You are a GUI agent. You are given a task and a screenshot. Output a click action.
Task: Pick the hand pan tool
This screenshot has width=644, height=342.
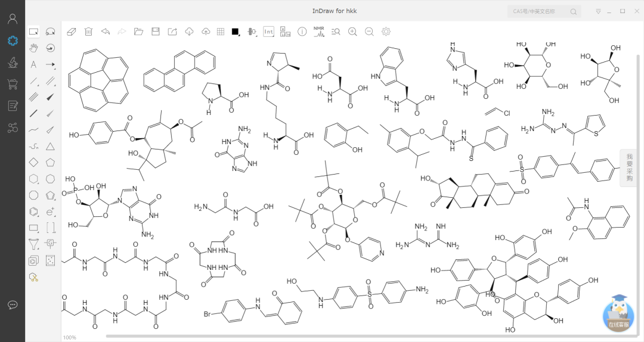pyautogui.click(x=34, y=48)
